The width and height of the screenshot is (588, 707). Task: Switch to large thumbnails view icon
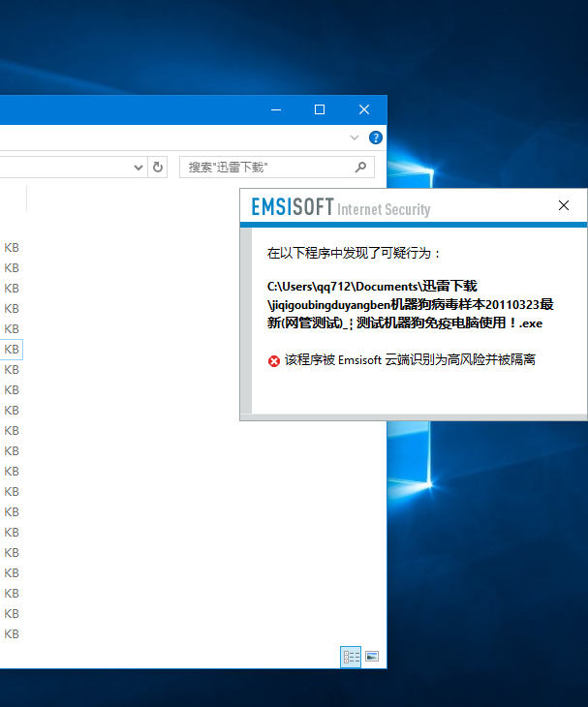tap(372, 657)
